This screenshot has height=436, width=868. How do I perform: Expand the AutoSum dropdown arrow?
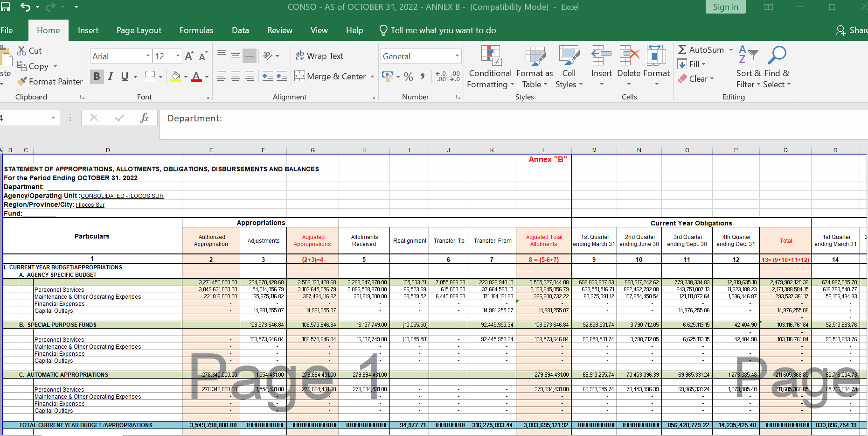coord(731,49)
